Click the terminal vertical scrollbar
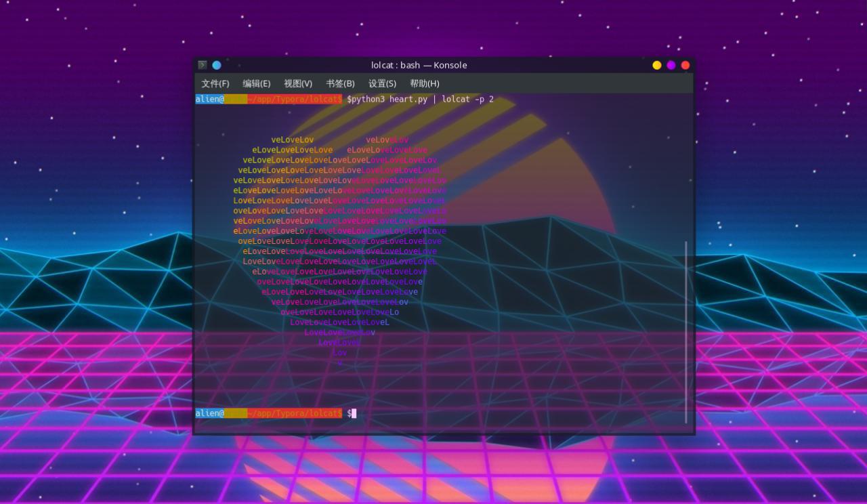This screenshot has width=867, height=504. pyautogui.click(x=686, y=331)
